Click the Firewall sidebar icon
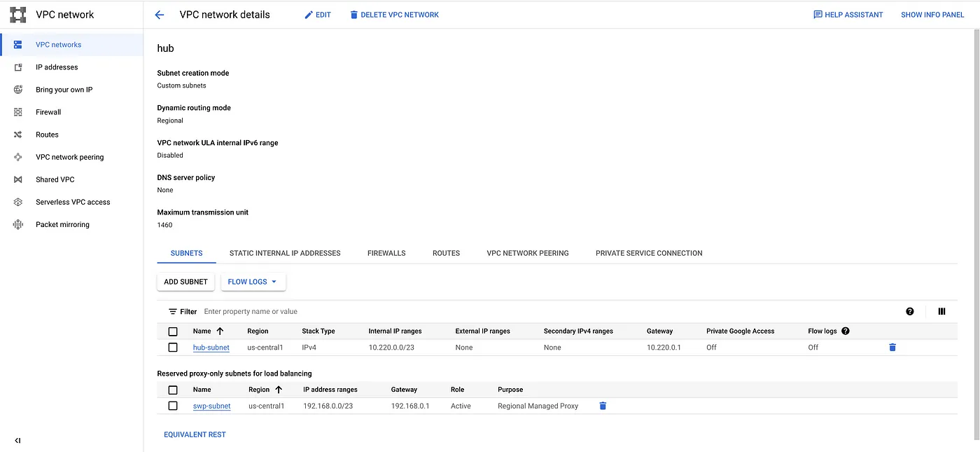This screenshot has width=980, height=452. 18,112
